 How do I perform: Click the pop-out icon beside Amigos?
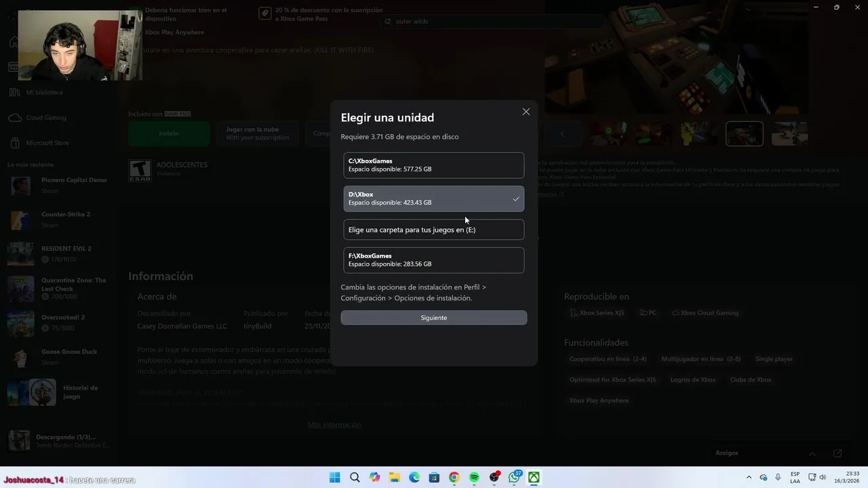[x=837, y=453]
